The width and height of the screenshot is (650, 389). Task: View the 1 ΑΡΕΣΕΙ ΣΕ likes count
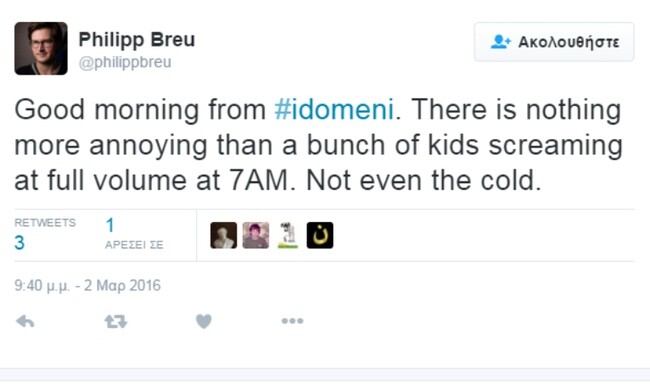tap(110, 225)
